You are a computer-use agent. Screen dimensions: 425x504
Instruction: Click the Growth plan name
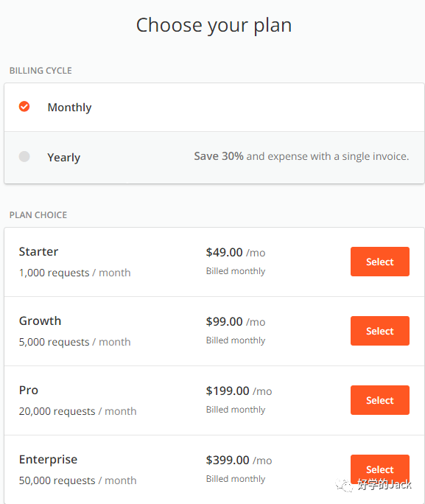(x=41, y=321)
